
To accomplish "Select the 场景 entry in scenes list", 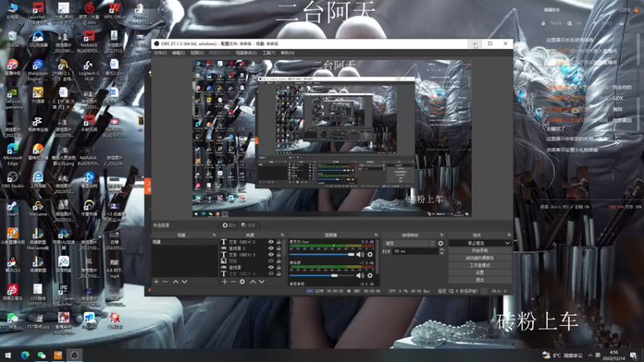I will click(x=185, y=242).
